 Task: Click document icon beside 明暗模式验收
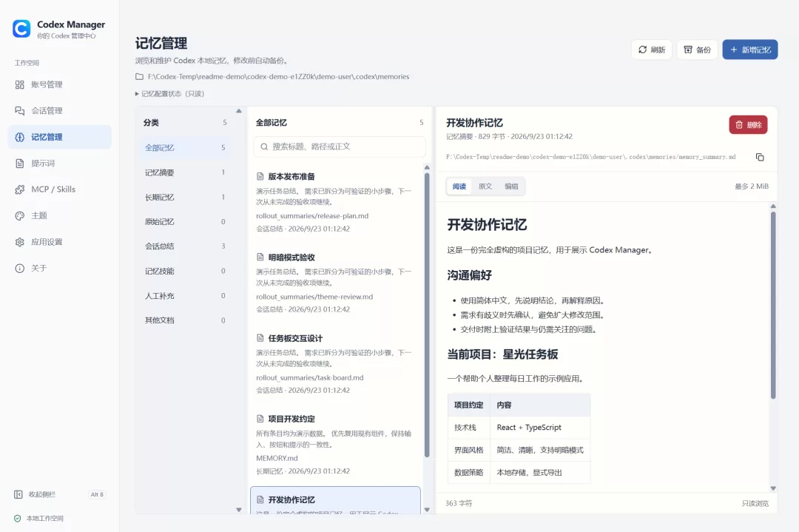coord(260,257)
